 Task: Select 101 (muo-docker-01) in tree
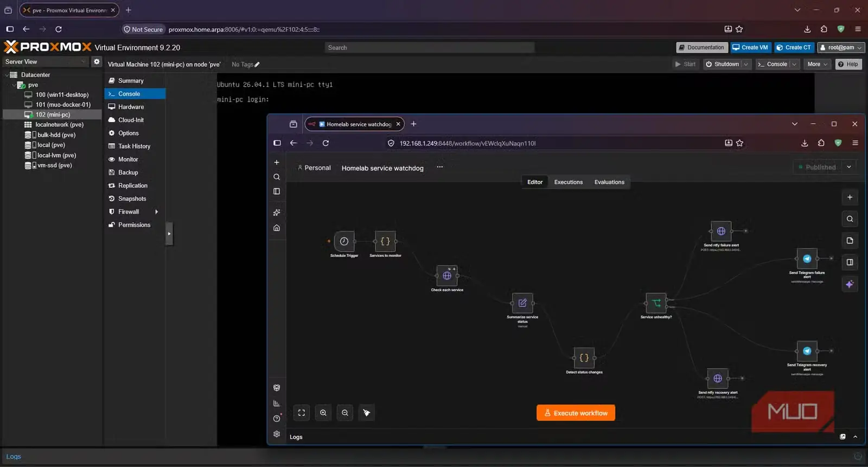pyautogui.click(x=62, y=105)
